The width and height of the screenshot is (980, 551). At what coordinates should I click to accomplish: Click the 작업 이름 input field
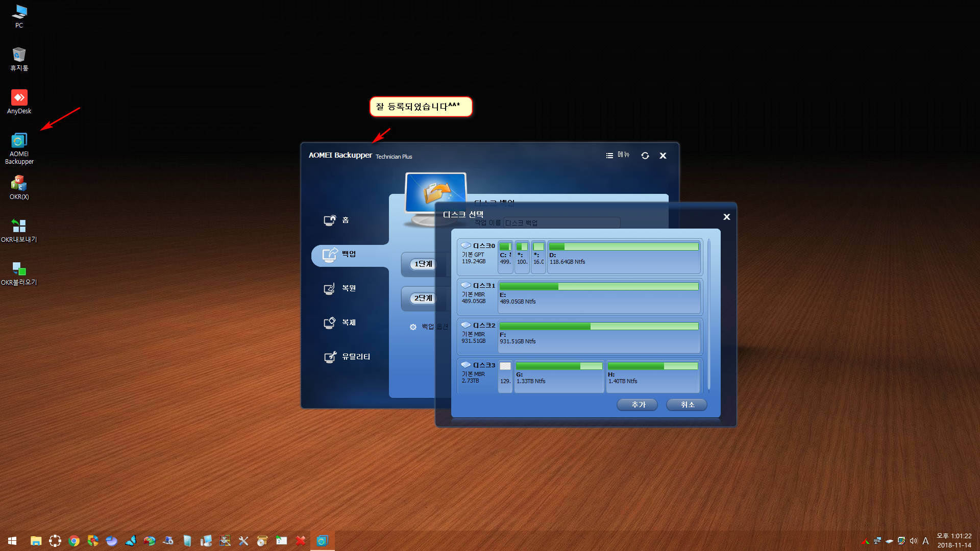tap(561, 223)
